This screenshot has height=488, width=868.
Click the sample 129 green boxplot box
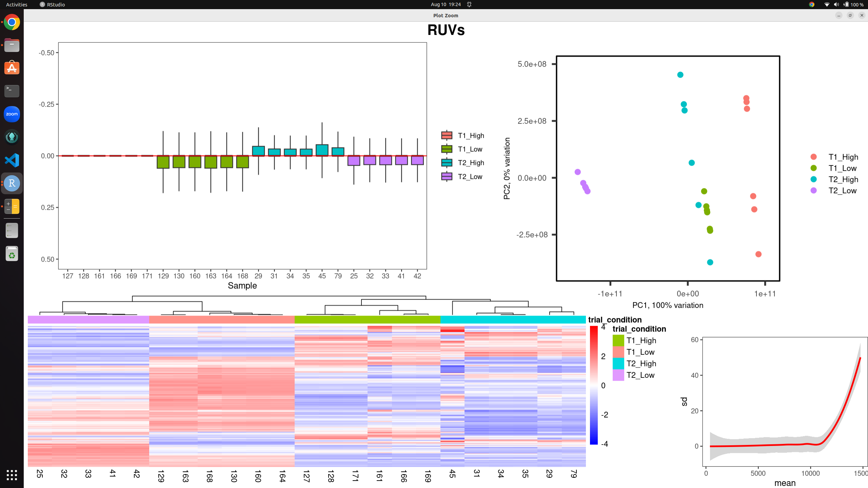point(163,162)
